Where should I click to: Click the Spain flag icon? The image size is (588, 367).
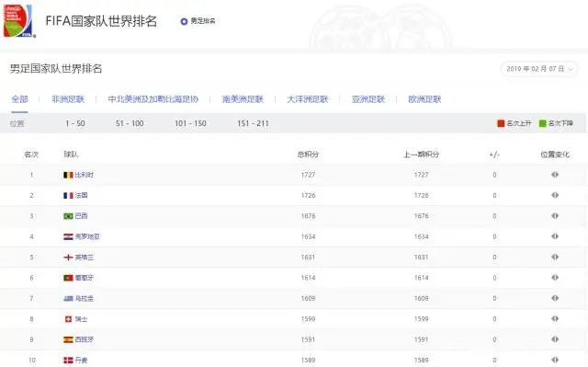pos(68,339)
